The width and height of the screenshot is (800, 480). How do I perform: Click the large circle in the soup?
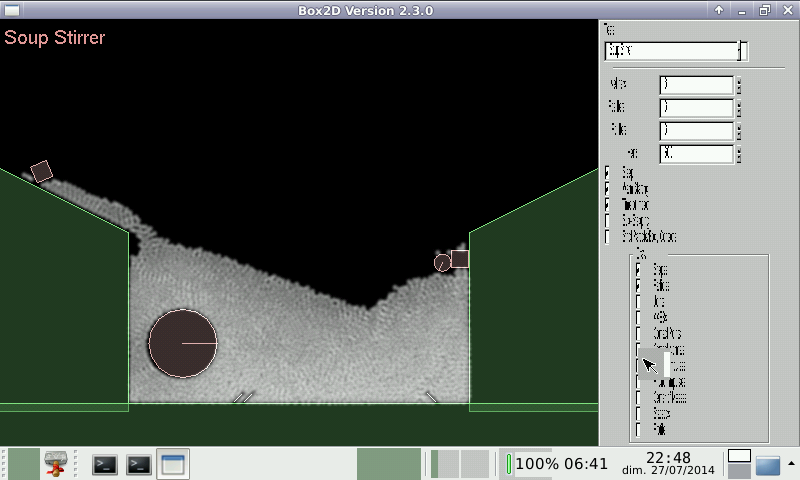point(182,343)
